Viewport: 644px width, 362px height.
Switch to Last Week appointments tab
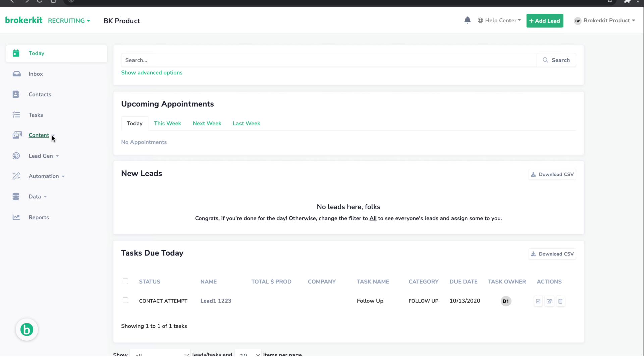[x=247, y=123]
